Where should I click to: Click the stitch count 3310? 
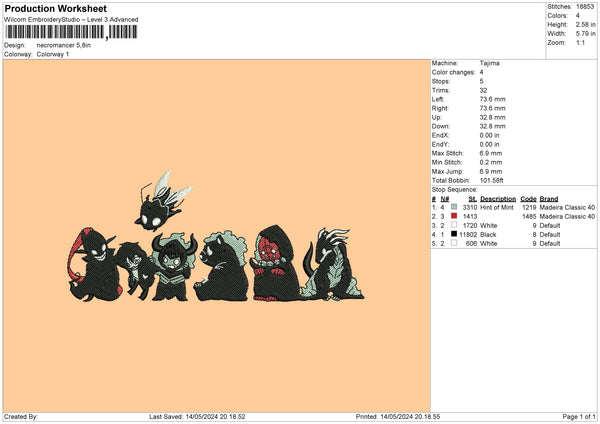(470, 207)
